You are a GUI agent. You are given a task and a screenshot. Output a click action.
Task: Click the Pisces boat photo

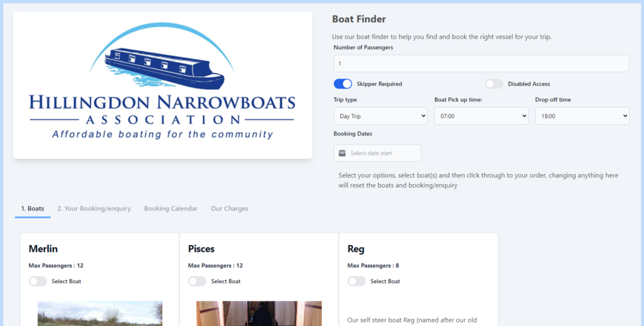(259, 313)
